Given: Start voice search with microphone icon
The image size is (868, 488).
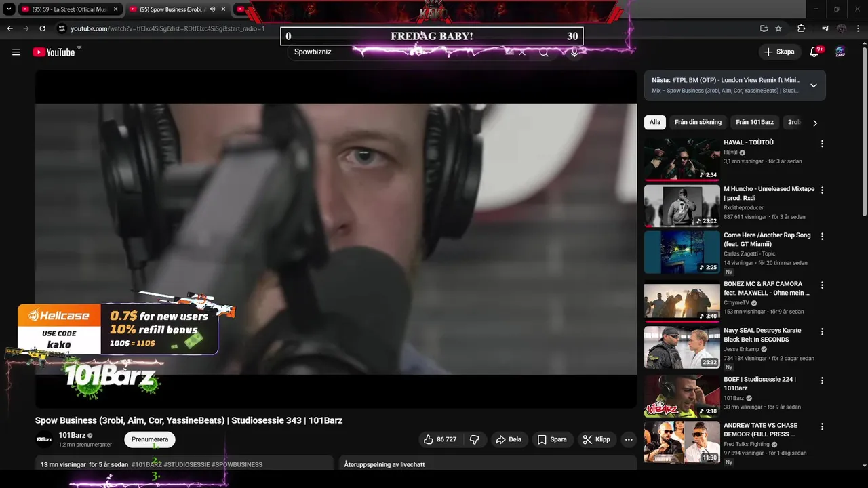Looking at the screenshot, I should pos(574,52).
